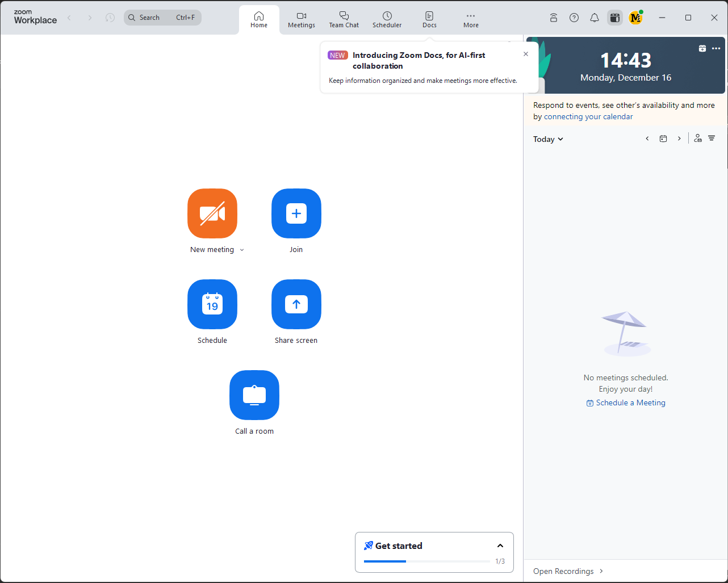Click the add event icon on clock banner
This screenshot has height=583, width=728.
pyautogui.click(x=702, y=48)
